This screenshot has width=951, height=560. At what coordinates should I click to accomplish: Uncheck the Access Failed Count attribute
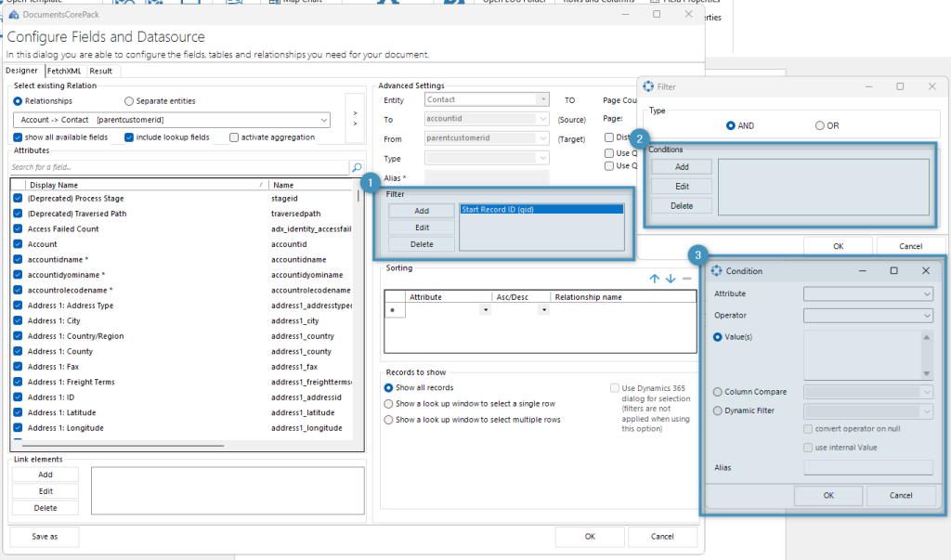click(x=18, y=228)
